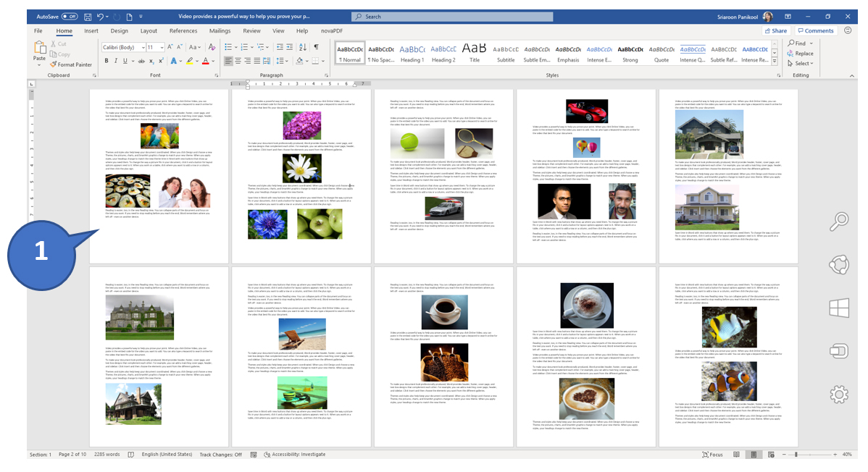Clear all formatting from selection
This screenshot has width=868, height=472.
pyautogui.click(x=212, y=47)
